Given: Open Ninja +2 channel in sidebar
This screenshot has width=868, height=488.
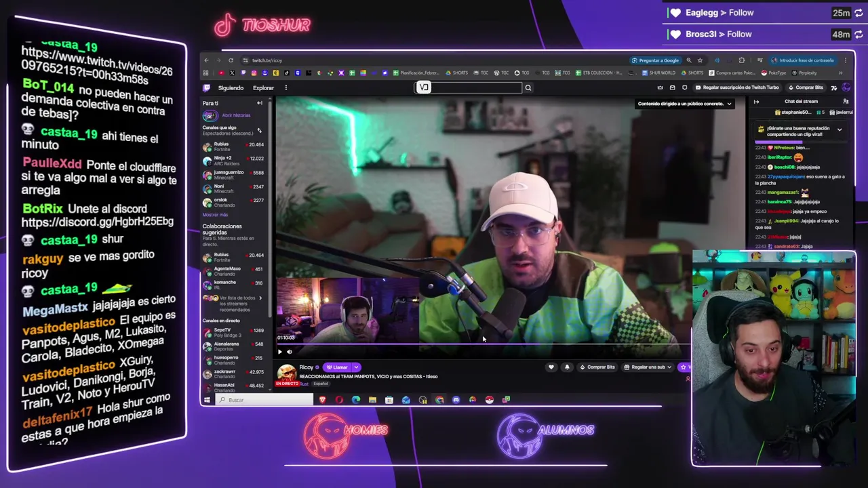Looking at the screenshot, I should 233,161.
